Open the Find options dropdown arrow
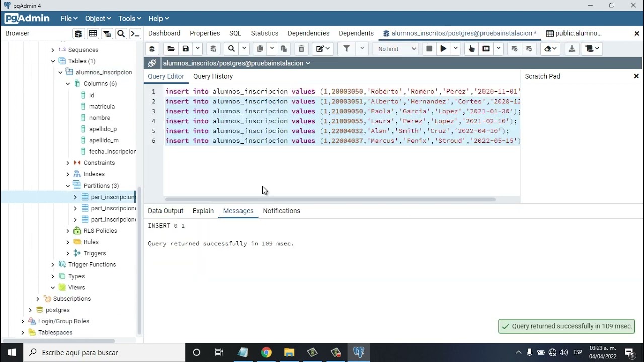644x362 pixels. pyautogui.click(x=244, y=49)
